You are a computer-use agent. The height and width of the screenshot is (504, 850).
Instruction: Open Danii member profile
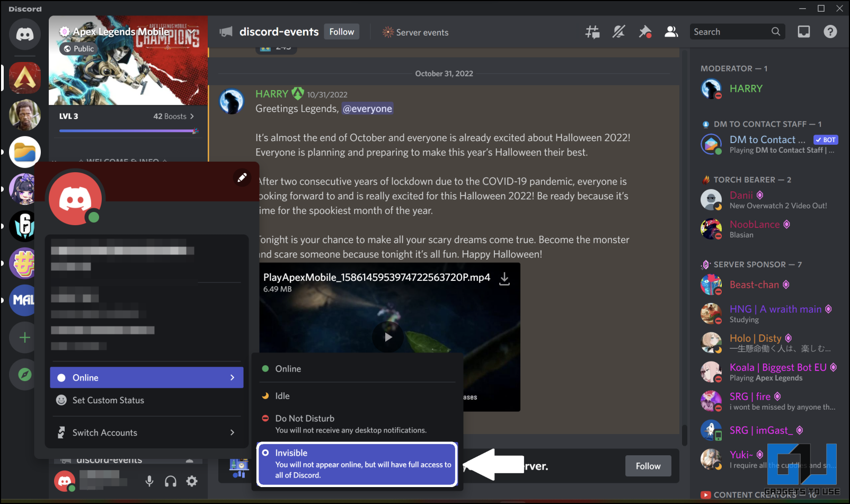pyautogui.click(x=770, y=200)
